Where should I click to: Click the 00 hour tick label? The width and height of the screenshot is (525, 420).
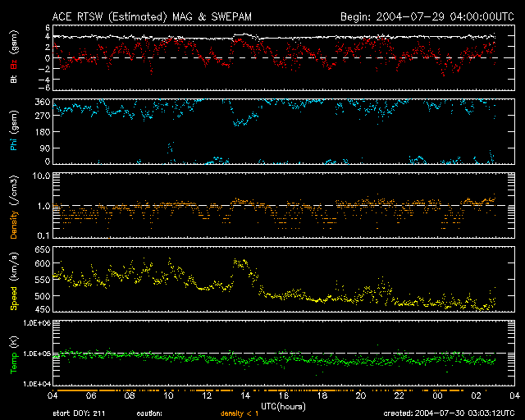click(438, 395)
